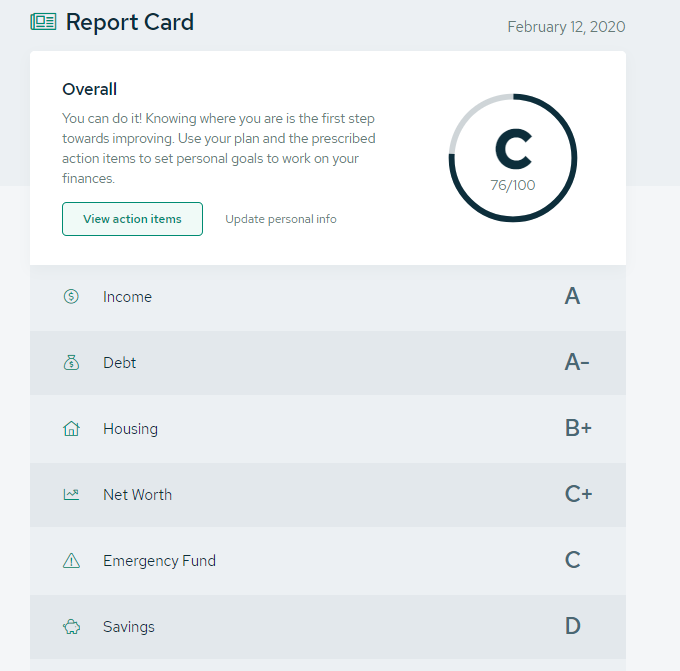Click the Debt money bag icon

71,363
